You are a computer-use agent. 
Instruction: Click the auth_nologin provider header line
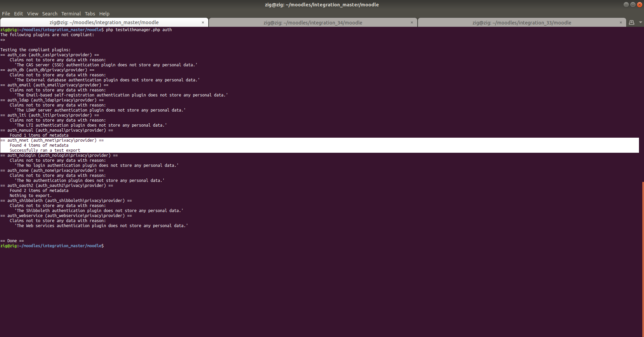pyautogui.click(x=59, y=155)
